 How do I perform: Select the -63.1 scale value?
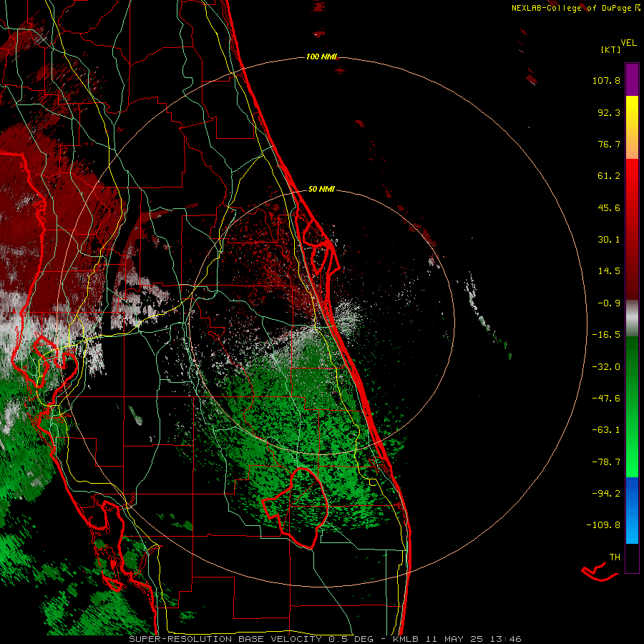coord(606,430)
